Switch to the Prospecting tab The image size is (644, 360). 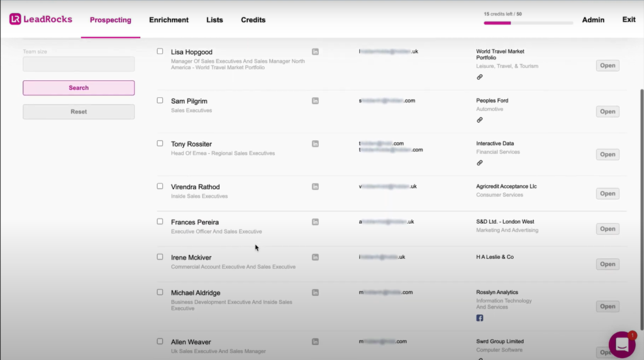(x=111, y=20)
